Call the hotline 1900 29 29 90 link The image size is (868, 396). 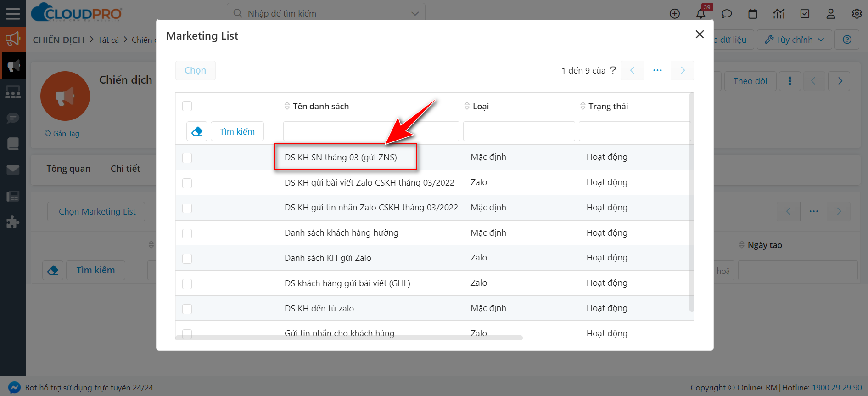tap(837, 388)
